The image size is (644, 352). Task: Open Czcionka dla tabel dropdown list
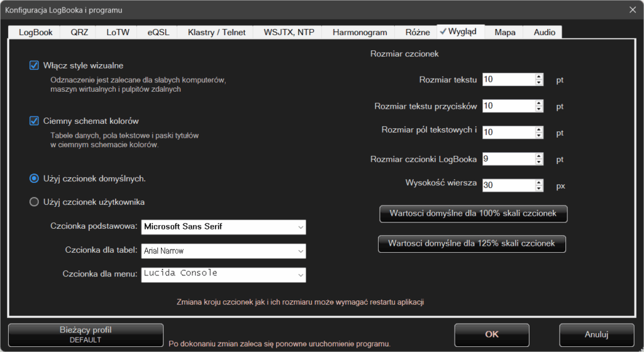click(300, 251)
